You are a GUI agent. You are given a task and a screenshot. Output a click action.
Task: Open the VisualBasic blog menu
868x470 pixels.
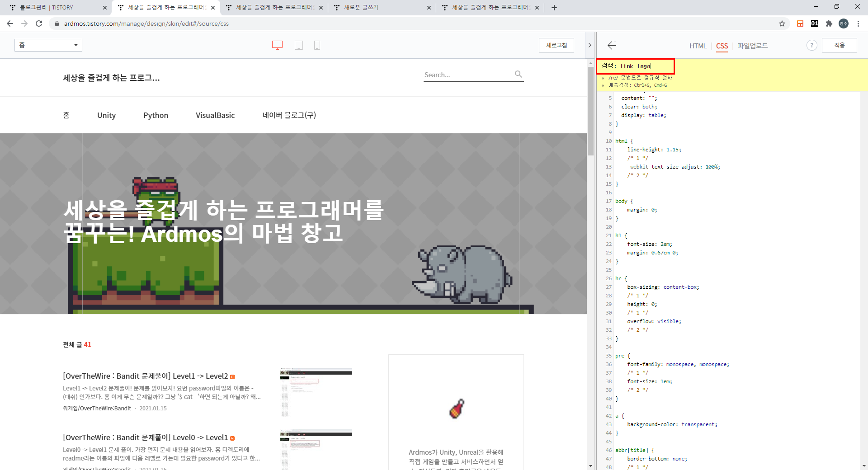215,115
